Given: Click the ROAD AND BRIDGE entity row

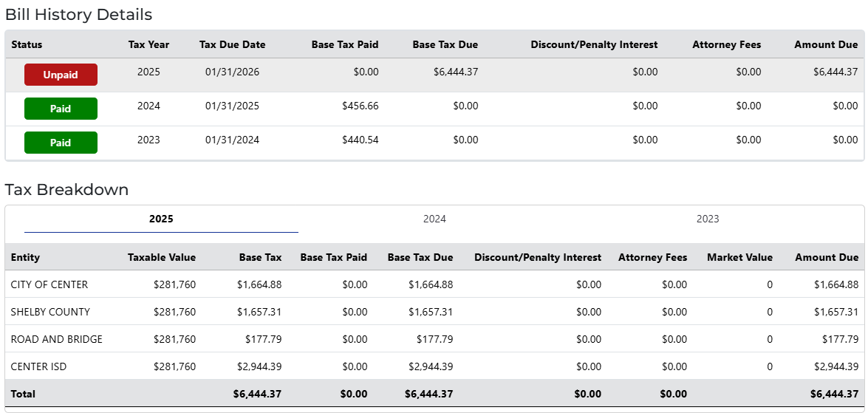Looking at the screenshot, I should click(56, 339).
